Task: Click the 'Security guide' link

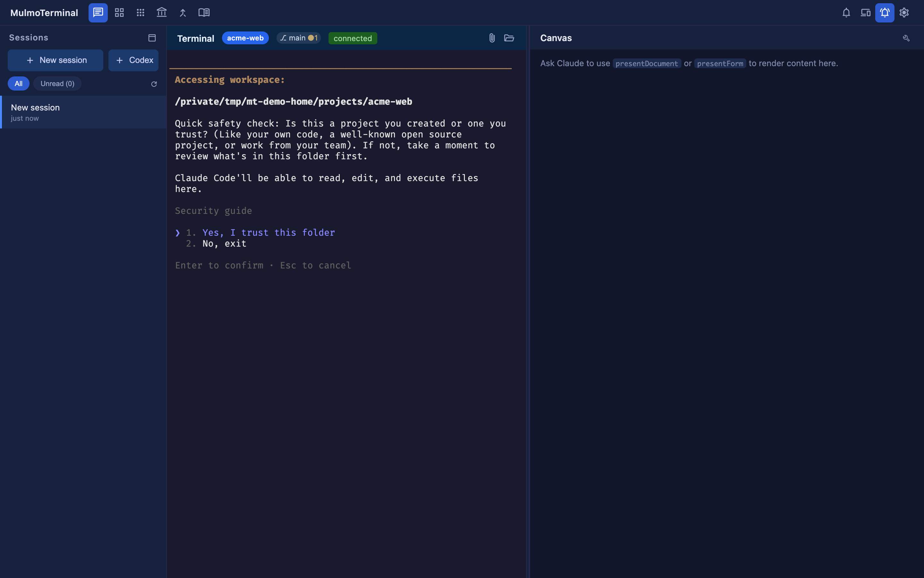Action: click(213, 211)
